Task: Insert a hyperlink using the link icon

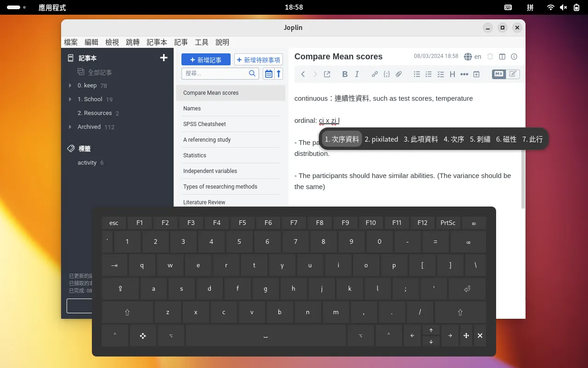Action: [374, 74]
